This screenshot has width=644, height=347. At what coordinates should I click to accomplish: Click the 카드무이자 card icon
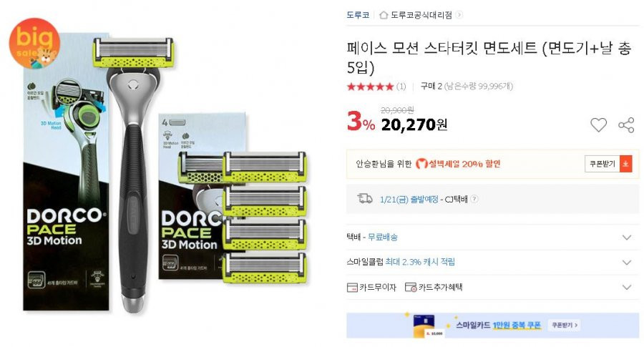pyautogui.click(x=352, y=288)
